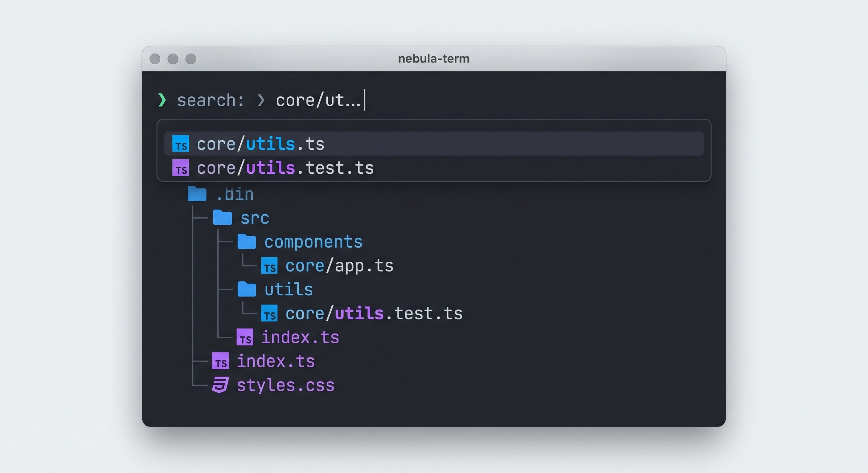Viewport: 868px width, 473px height.
Task: Click the .bin folder icon
Action: 197,194
